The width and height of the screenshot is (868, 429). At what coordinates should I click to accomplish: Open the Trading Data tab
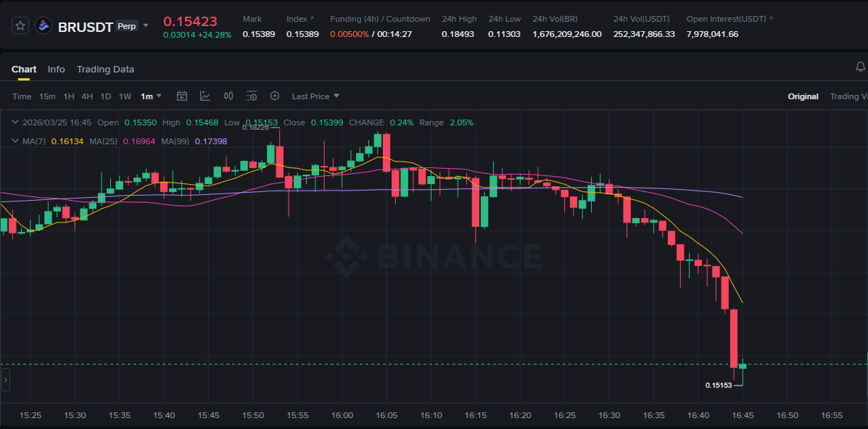[x=105, y=69]
